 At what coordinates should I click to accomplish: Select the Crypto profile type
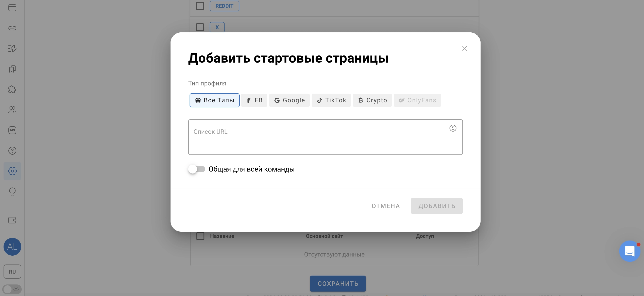click(x=372, y=101)
